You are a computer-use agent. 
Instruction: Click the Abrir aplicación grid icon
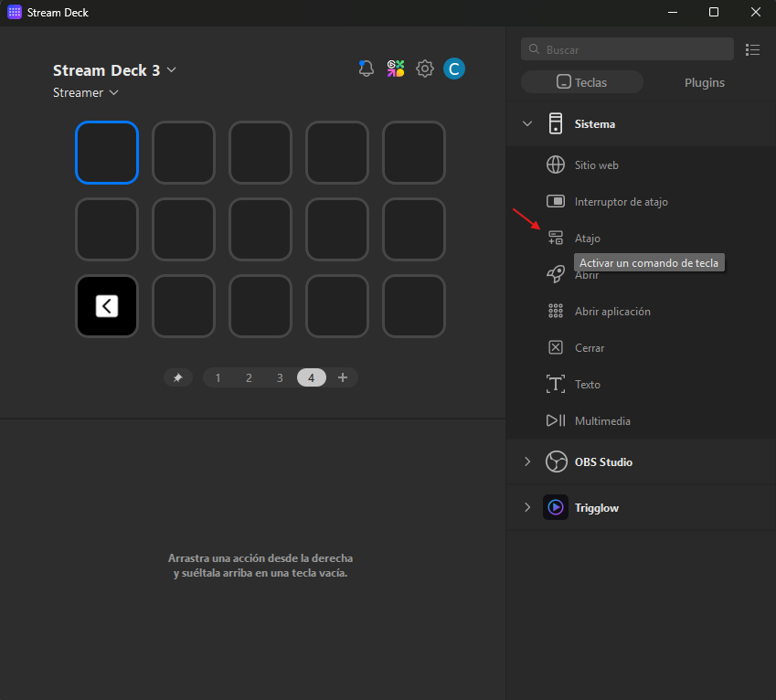coord(556,311)
